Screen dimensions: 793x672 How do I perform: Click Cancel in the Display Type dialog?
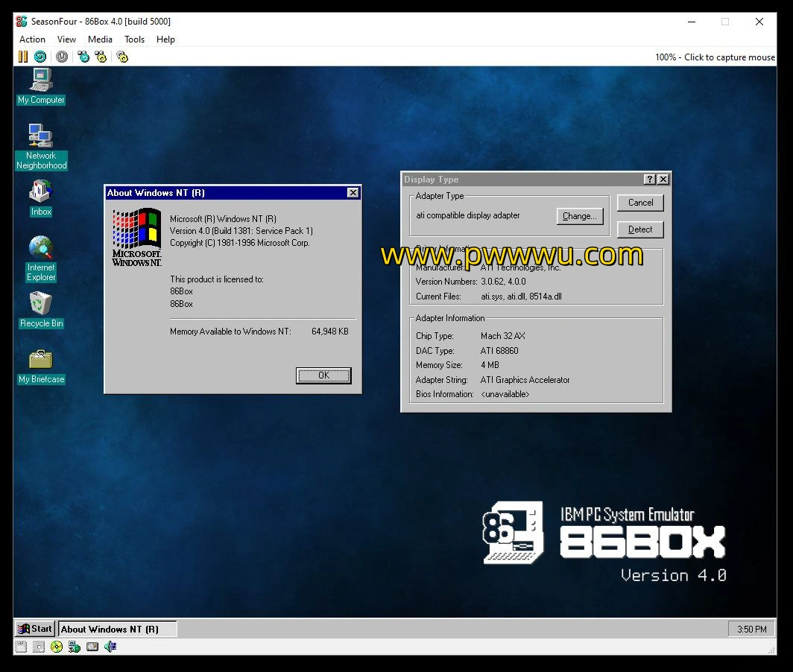pyautogui.click(x=640, y=203)
